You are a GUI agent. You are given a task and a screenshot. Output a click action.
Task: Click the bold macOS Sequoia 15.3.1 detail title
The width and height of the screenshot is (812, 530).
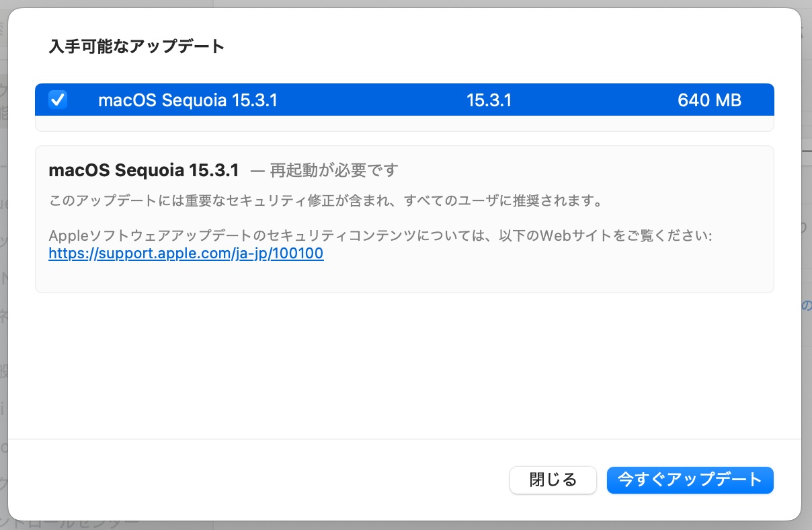point(144,170)
